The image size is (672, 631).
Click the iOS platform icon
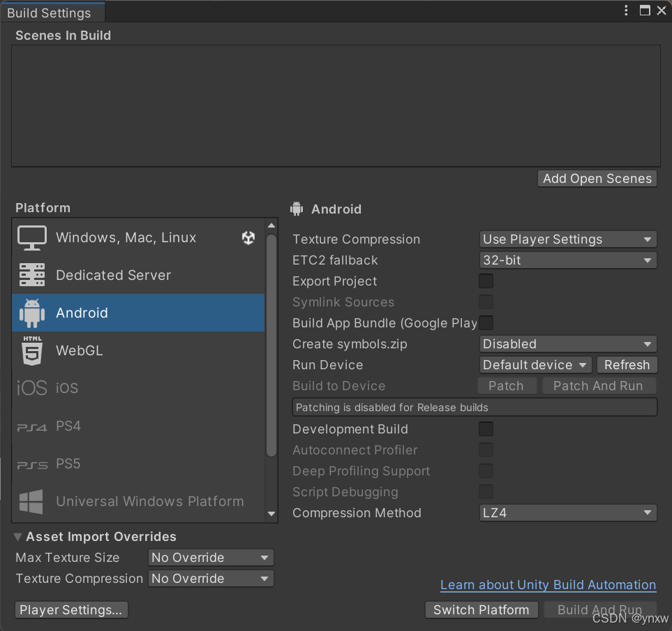[31, 388]
